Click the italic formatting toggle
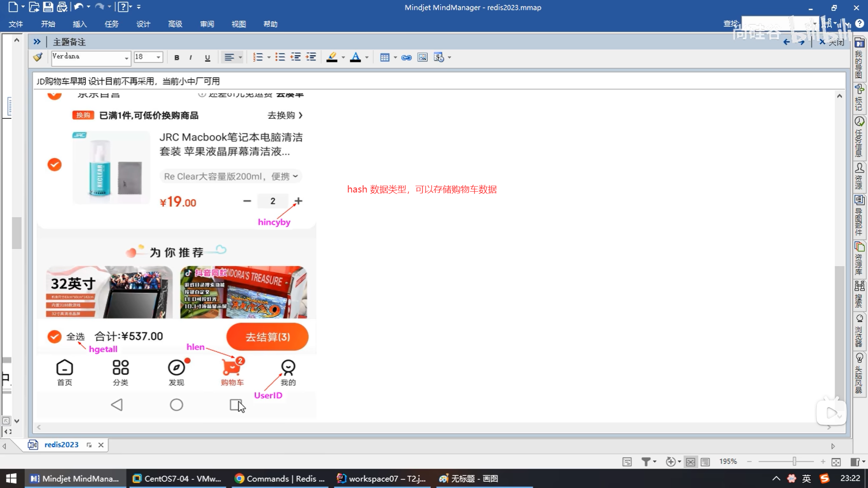868x488 pixels. tap(191, 57)
